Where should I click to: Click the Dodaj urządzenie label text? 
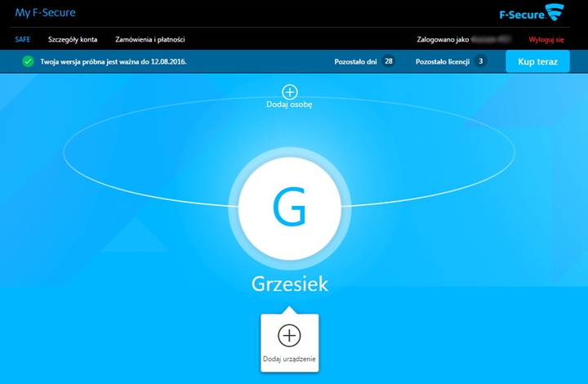(x=289, y=359)
